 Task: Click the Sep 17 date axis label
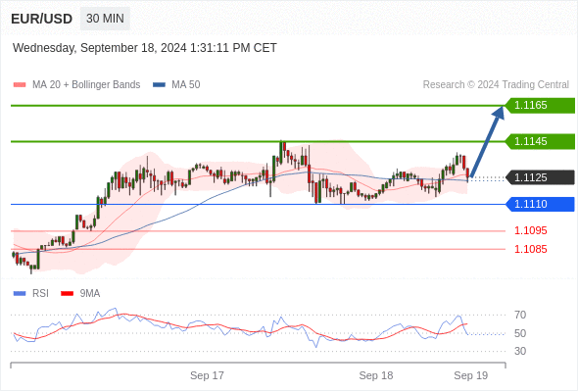click(x=207, y=375)
